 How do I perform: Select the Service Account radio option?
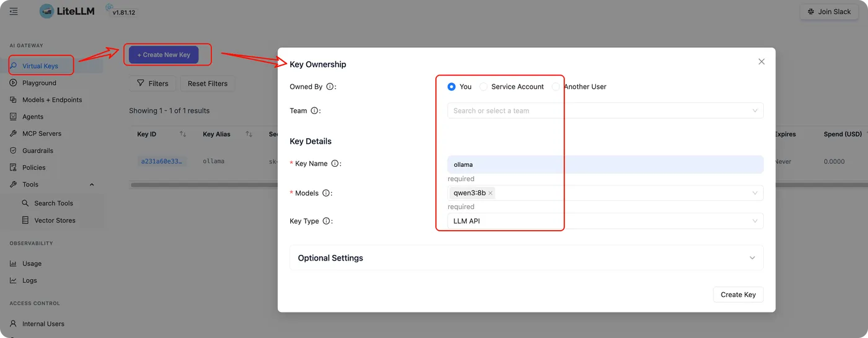point(484,87)
